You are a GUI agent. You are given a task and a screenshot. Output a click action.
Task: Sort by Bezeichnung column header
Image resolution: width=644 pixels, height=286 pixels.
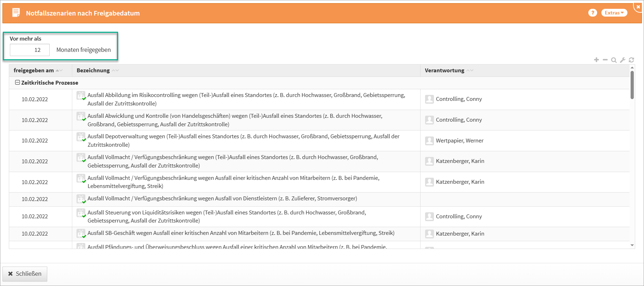(93, 71)
